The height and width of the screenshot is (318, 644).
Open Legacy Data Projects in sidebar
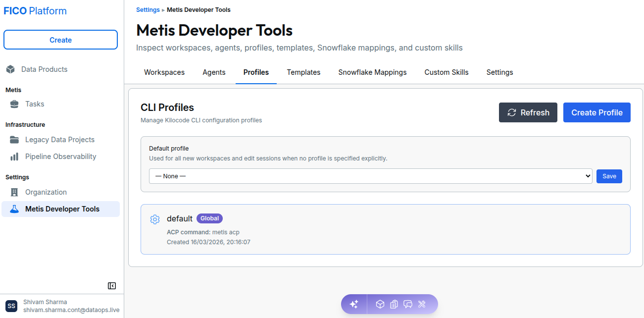click(x=60, y=140)
